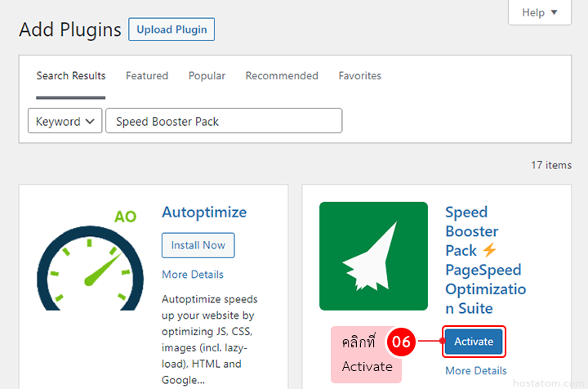Click the Autoptimize plugin title link

tap(204, 212)
